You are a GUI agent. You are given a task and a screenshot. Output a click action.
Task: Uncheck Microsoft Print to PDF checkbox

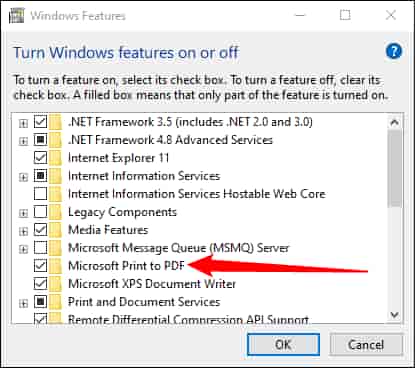40,265
